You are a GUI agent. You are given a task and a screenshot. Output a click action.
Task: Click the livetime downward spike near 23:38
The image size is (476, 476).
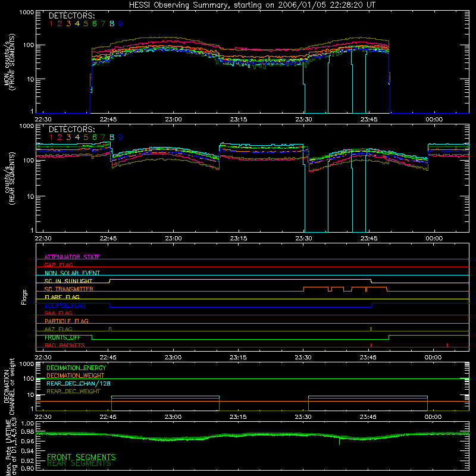point(339,441)
